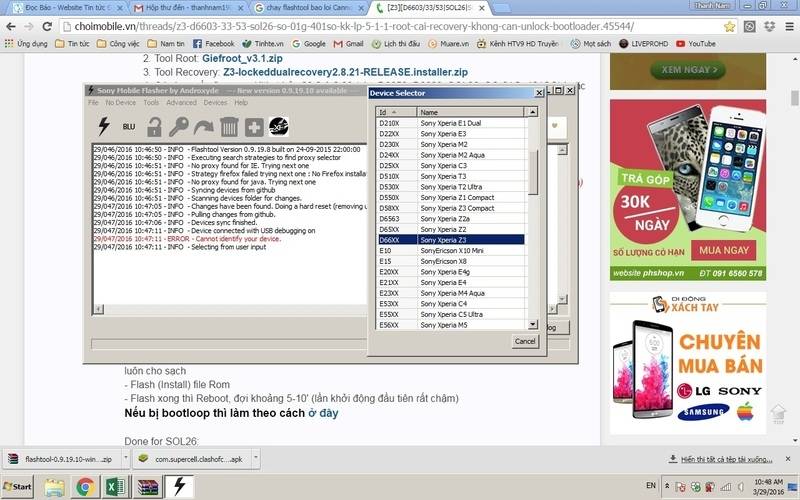Image resolution: width=800 pixels, height=500 pixels.
Task: Click the round XperiFirm icon in Flashtool
Action: tap(279, 126)
